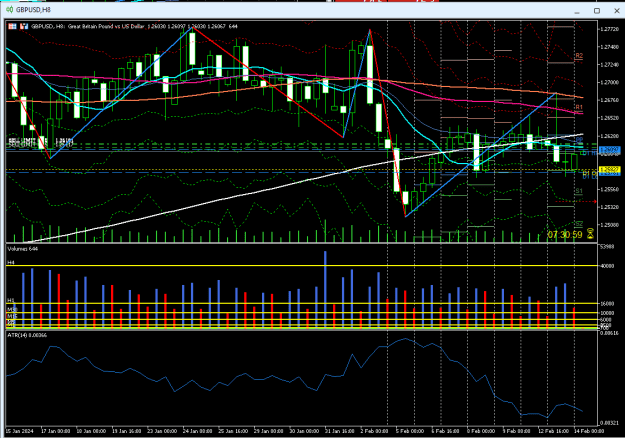This screenshot has width=625, height=438.
Task: Click the yellow price tag on price axis
Action: (x=609, y=170)
